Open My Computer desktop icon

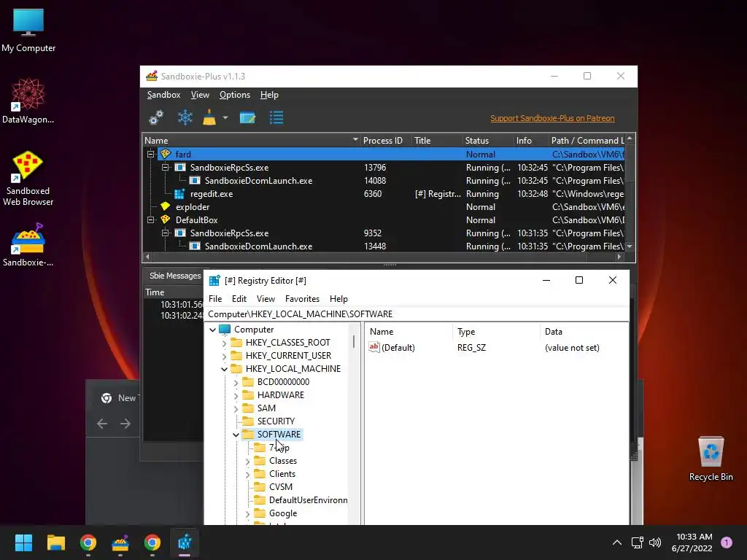pyautogui.click(x=28, y=30)
